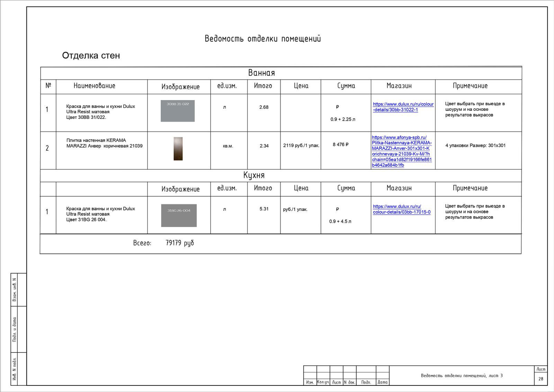Screen dimensions: 554x392
Task: Open the dulux.ru 30bb-31022-1 colour link
Action: pyautogui.click(x=403, y=107)
